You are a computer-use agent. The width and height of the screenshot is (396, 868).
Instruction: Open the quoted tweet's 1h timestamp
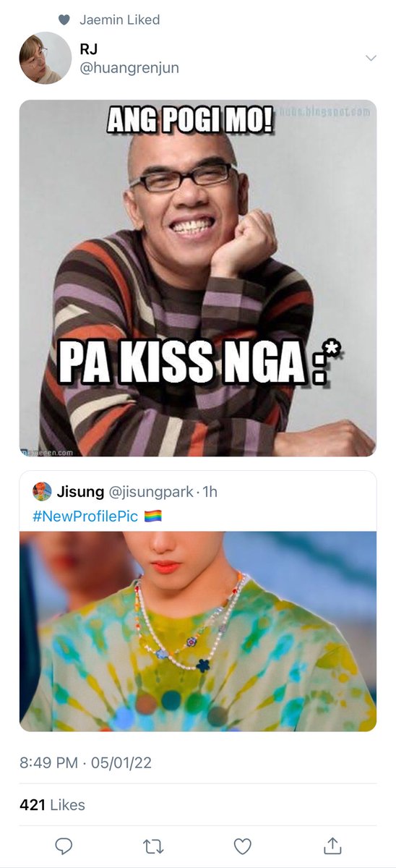pyautogui.click(x=210, y=492)
